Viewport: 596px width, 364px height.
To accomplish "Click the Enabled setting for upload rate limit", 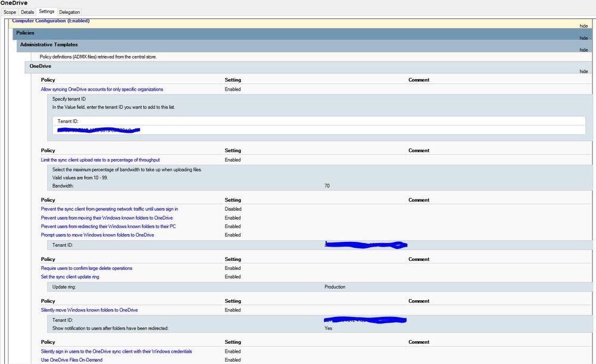I will click(232, 160).
